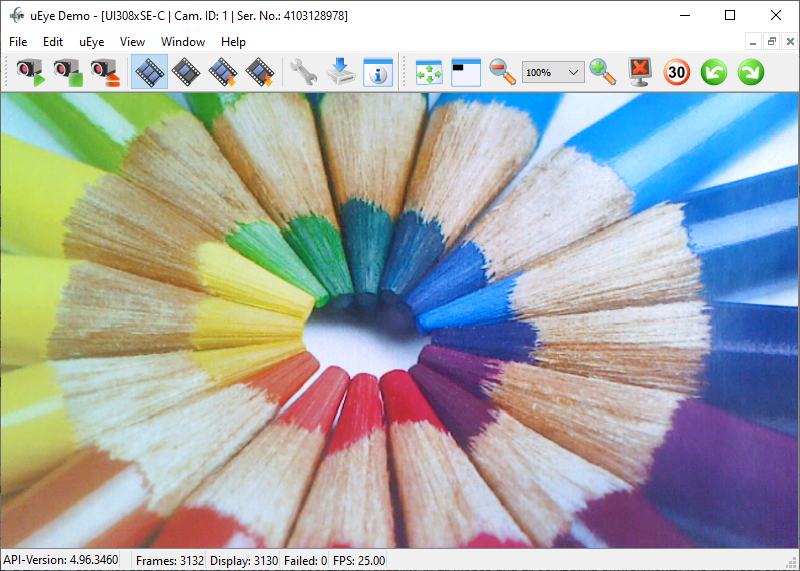Toggle live video filmstrip button

149,72
